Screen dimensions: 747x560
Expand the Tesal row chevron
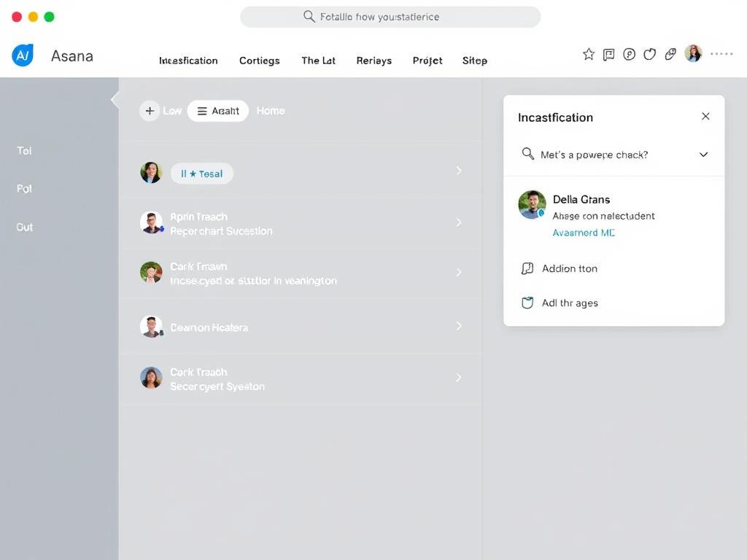[x=458, y=171]
